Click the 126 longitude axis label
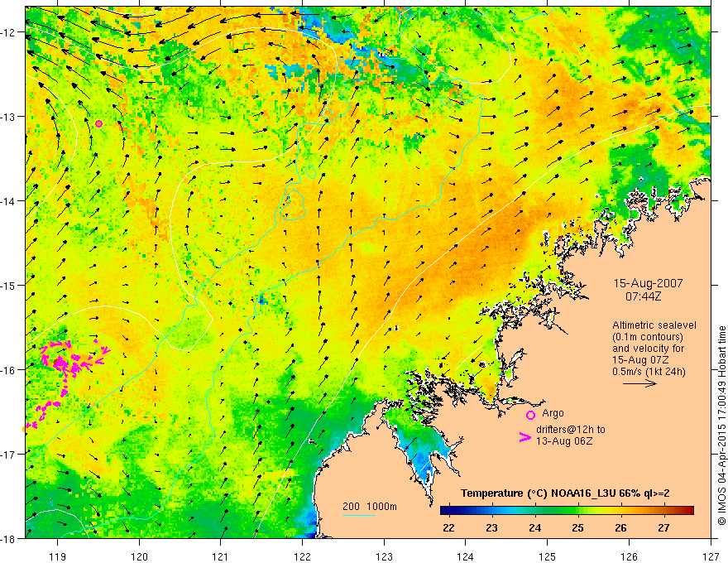Image resolution: width=728 pixels, height=563 pixels. point(629,557)
